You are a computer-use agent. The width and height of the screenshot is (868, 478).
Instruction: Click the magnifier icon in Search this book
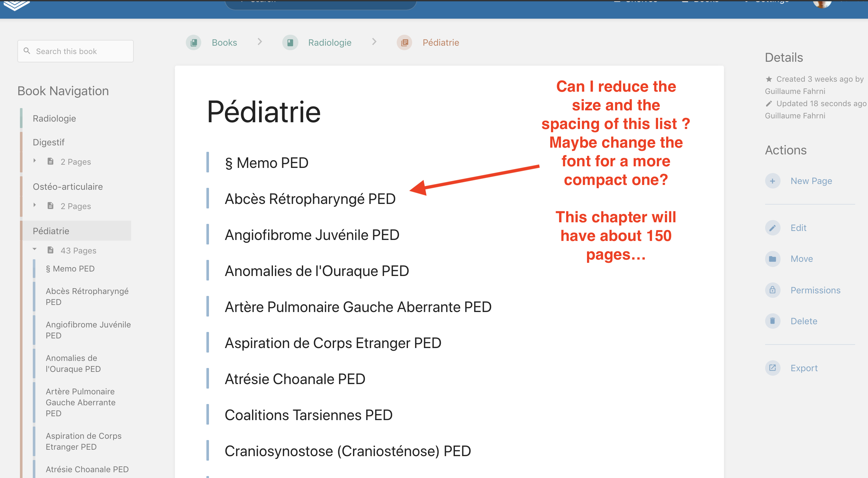[27, 51]
